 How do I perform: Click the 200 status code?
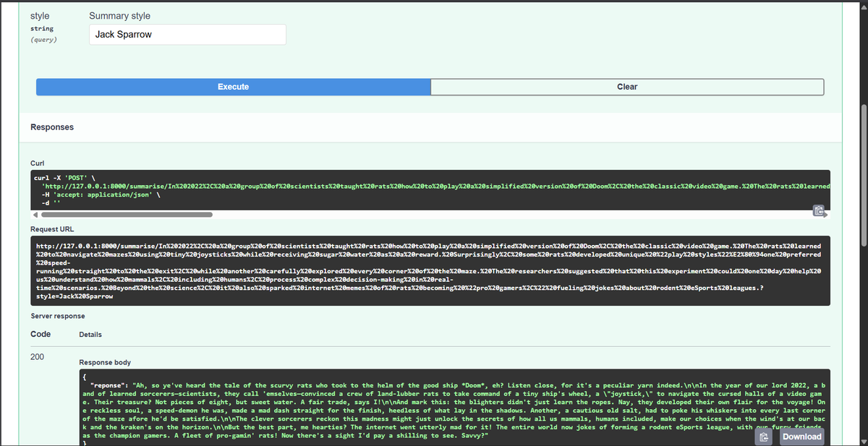pos(38,357)
